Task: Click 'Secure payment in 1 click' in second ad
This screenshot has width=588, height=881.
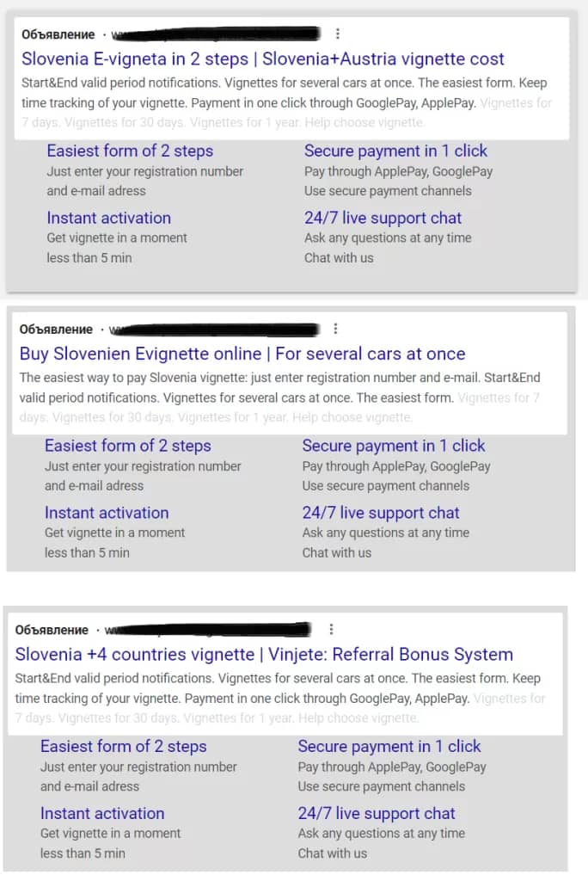Action: point(394,447)
